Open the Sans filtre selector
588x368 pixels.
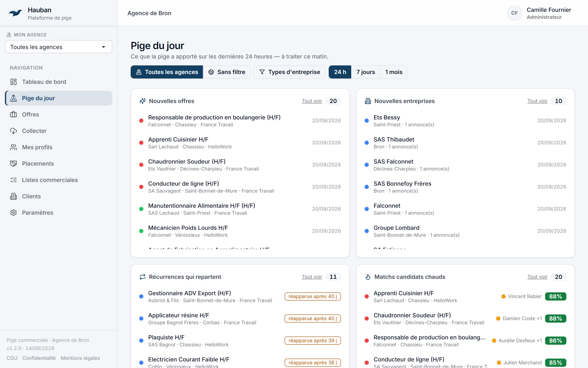(x=227, y=72)
